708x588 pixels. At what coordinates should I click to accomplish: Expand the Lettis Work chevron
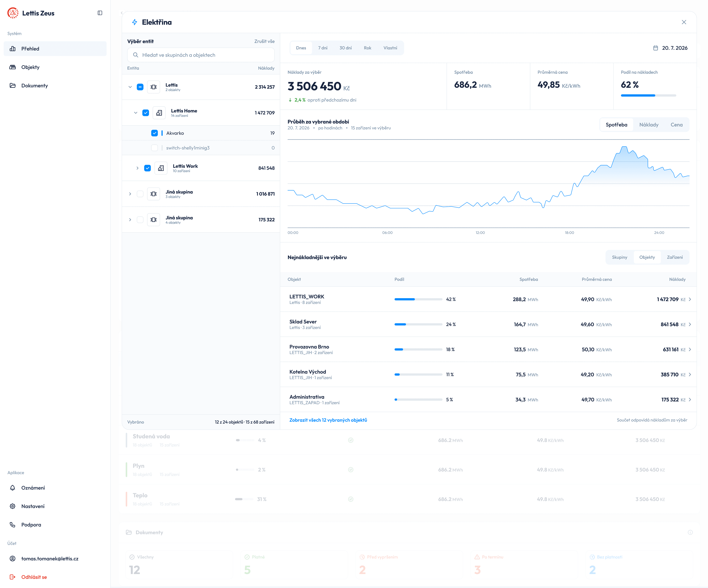click(137, 168)
